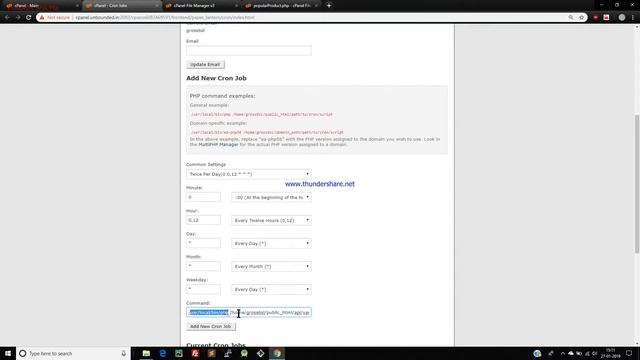Open the MultiPHP Manager link
This screenshot has height=360, width=640.
(218, 144)
